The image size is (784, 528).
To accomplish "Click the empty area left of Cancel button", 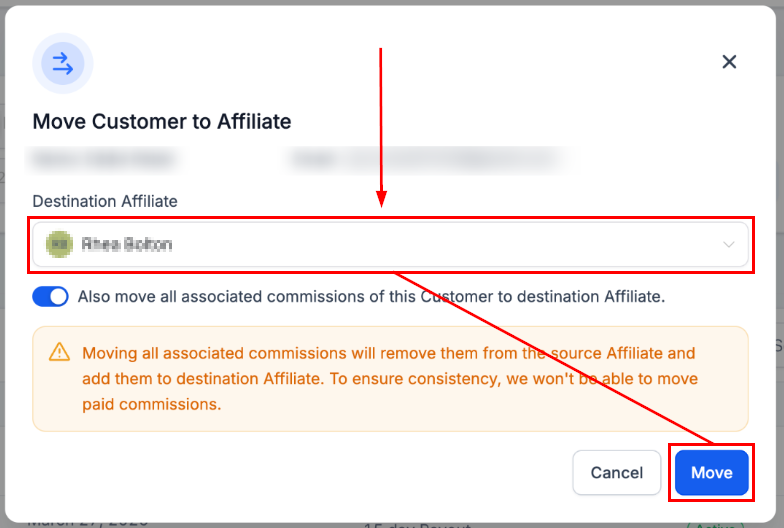I will tap(300, 473).
